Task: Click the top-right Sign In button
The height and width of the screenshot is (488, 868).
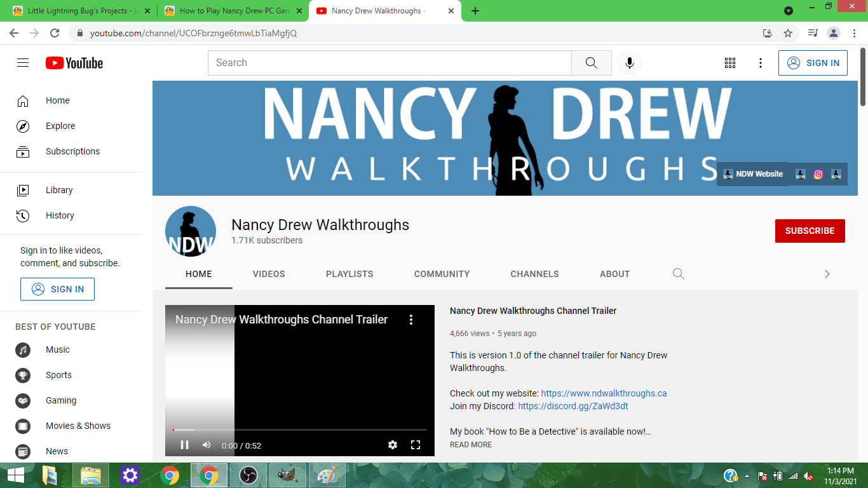Action: pyautogui.click(x=813, y=63)
